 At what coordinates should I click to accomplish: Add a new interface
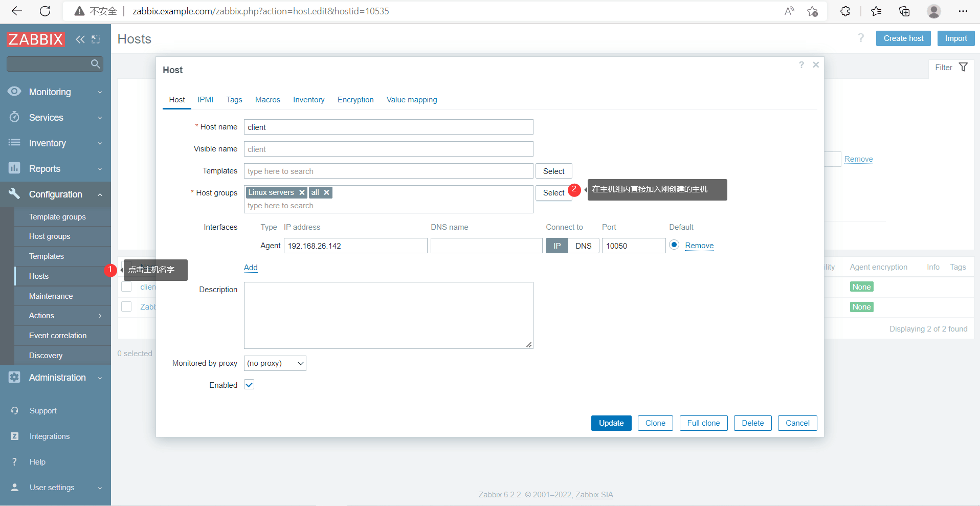[x=251, y=268]
